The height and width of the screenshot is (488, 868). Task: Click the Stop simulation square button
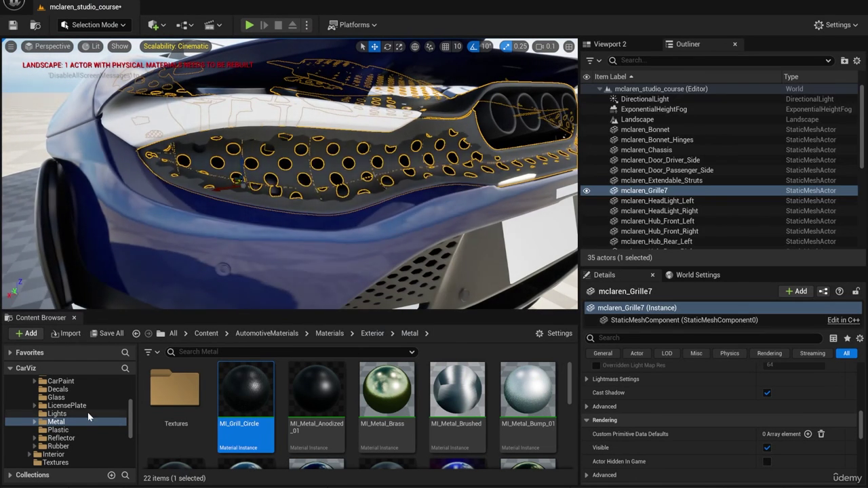278,25
